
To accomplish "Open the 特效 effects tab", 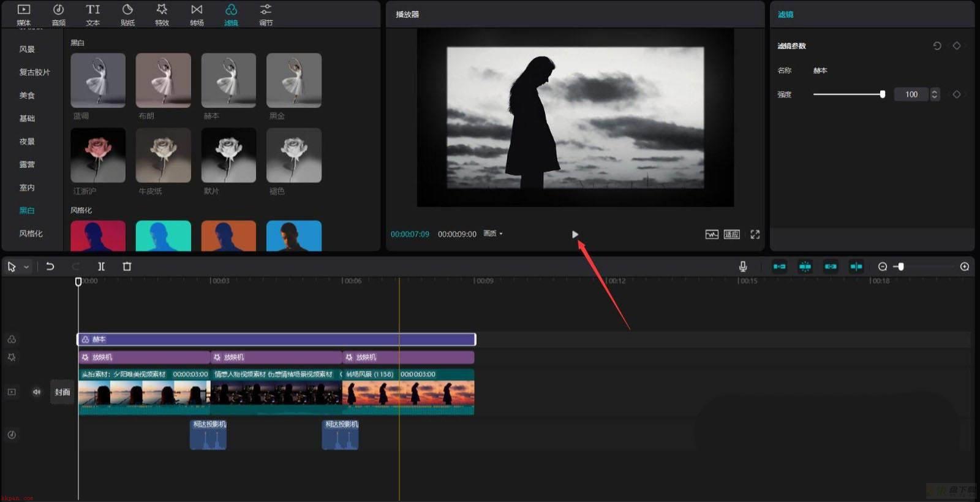I will pos(162,15).
